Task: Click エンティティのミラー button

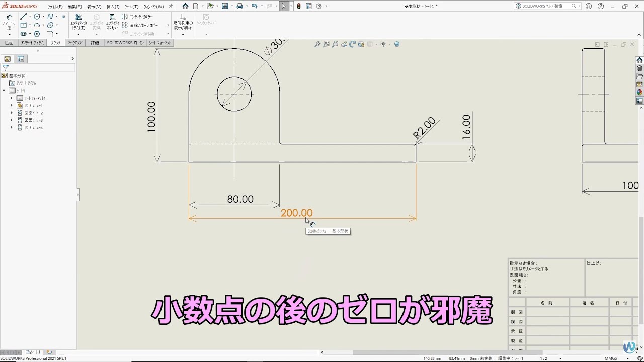Action: 137,17
